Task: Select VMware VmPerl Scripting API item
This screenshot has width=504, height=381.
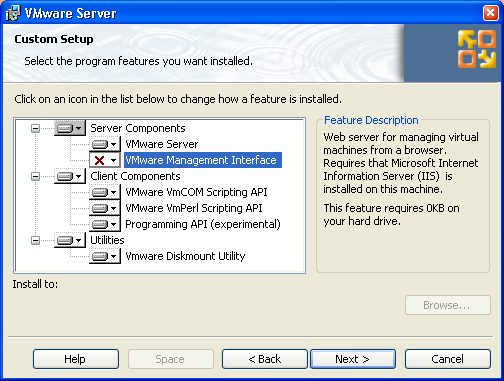Action: 194,208
